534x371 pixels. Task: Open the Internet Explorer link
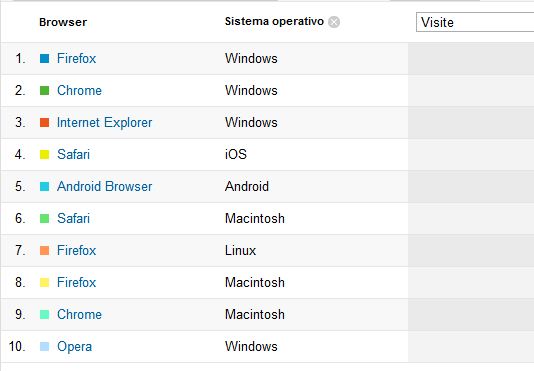105,122
